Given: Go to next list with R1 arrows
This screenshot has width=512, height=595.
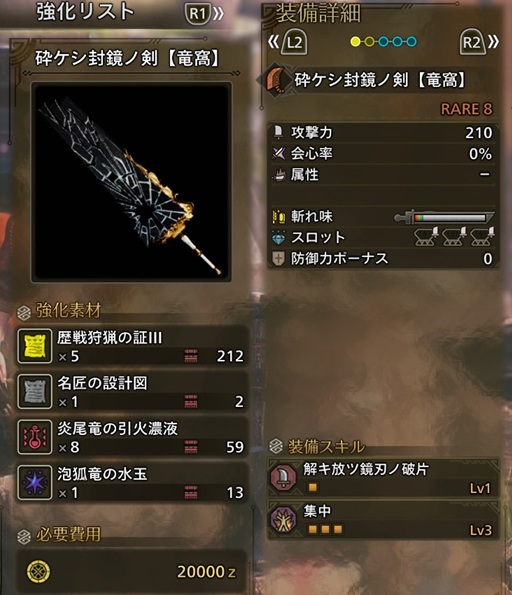Looking at the screenshot, I should [204, 14].
